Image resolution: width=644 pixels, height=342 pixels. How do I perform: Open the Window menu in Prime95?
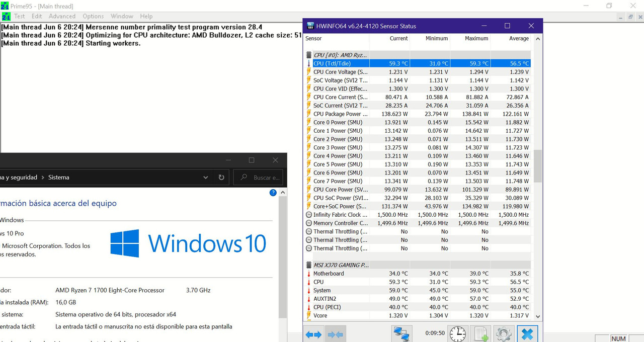122,16
